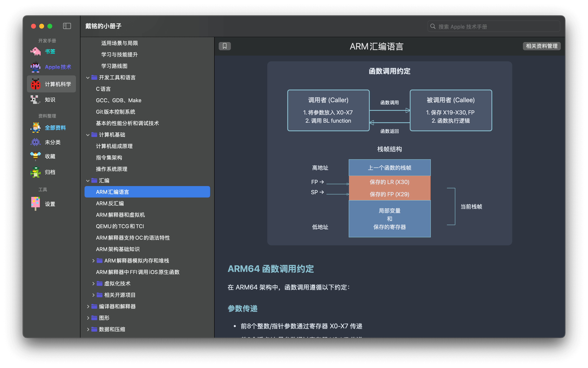Click the 相关开源项目 folder icon
Image resolution: width=588 pixels, height=368 pixels.
[x=99, y=295]
